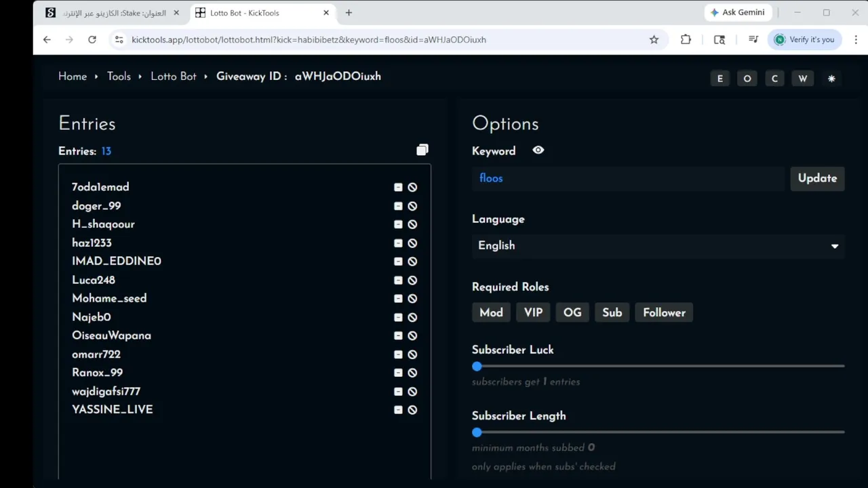This screenshot has height=488, width=868.
Task: Click the address bar URL
Action: (x=309, y=40)
